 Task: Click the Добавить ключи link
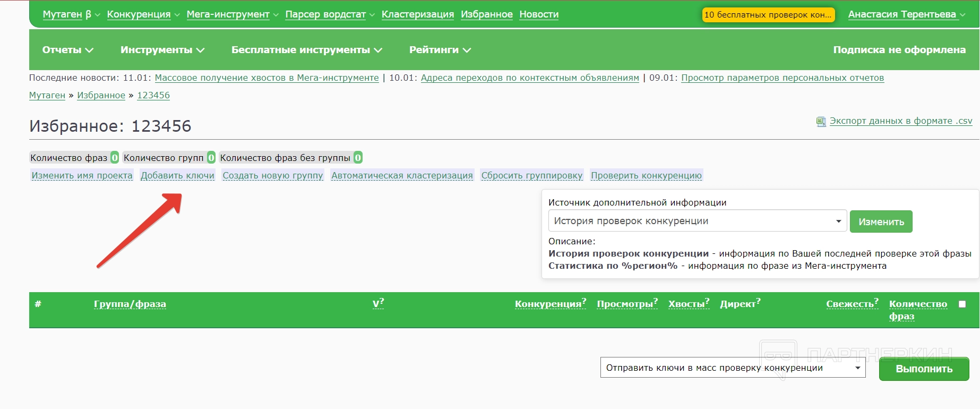point(178,175)
